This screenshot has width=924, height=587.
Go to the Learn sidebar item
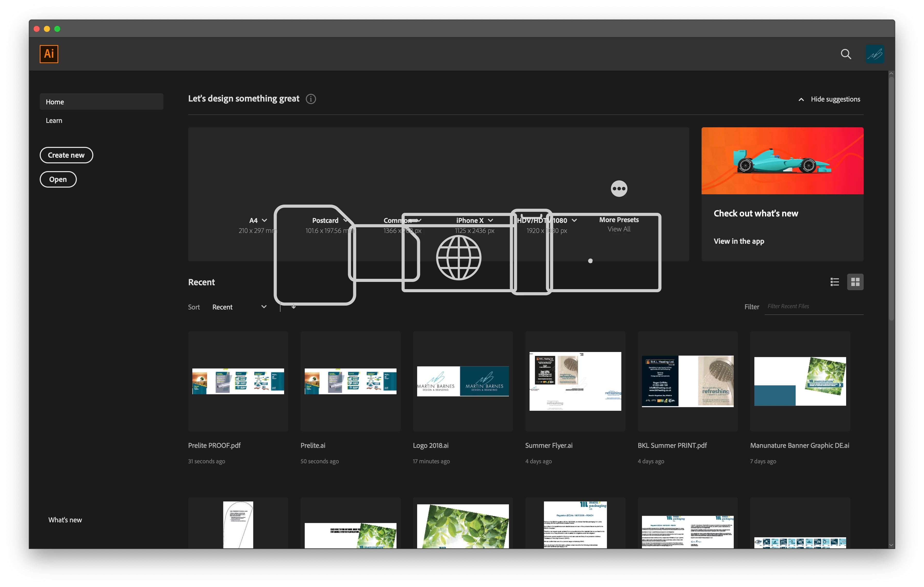[54, 120]
